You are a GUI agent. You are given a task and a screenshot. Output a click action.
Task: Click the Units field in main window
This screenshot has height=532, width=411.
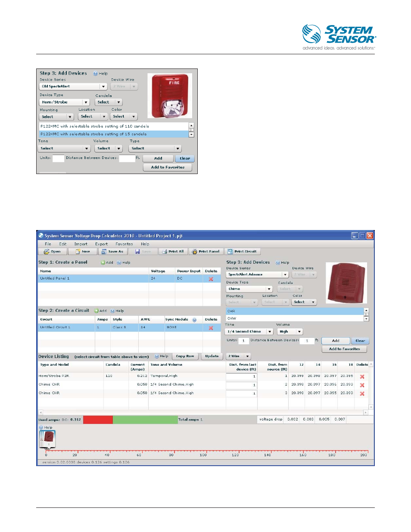pos(243,341)
